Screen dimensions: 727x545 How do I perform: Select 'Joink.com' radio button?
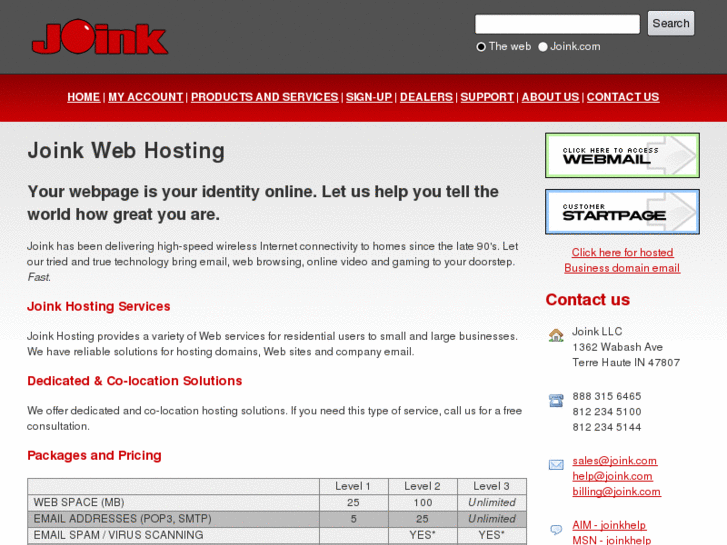point(542,47)
